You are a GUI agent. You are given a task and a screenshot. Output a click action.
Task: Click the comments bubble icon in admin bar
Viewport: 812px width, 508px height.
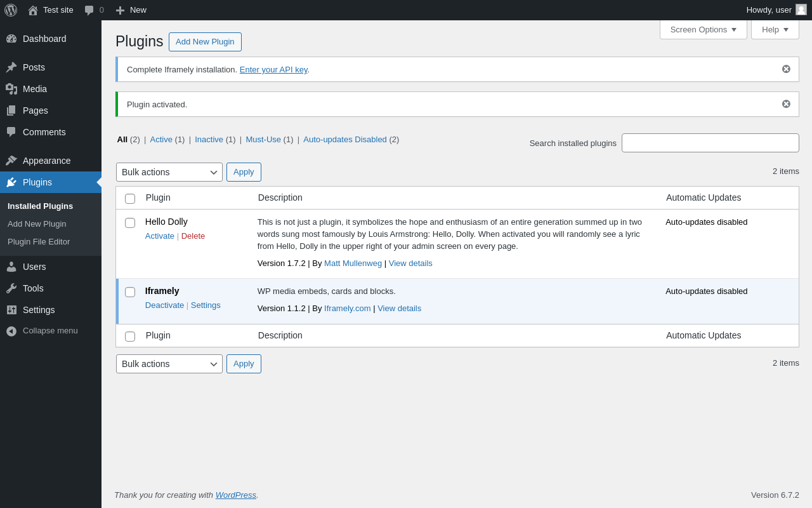tap(89, 10)
